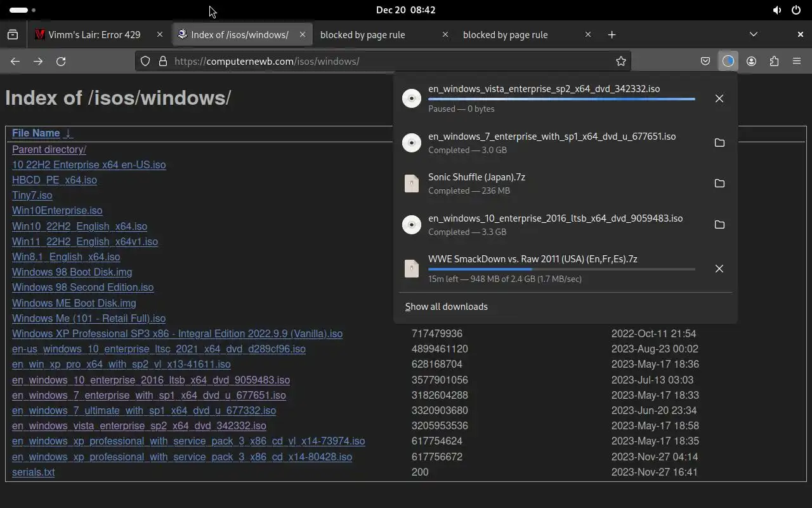The image size is (812, 508).
Task: Open 10 22H2 Enterprise x64 en-US.iso link
Action: pyautogui.click(x=89, y=164)
